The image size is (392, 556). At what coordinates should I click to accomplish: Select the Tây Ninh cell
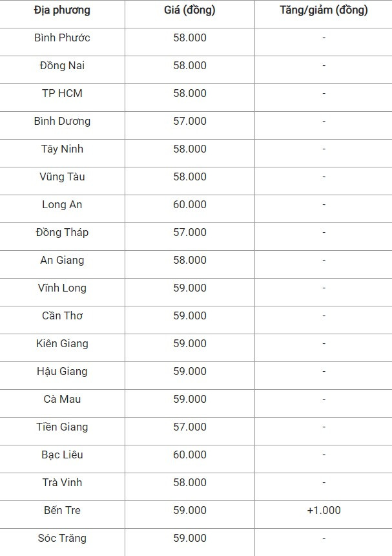62,149
